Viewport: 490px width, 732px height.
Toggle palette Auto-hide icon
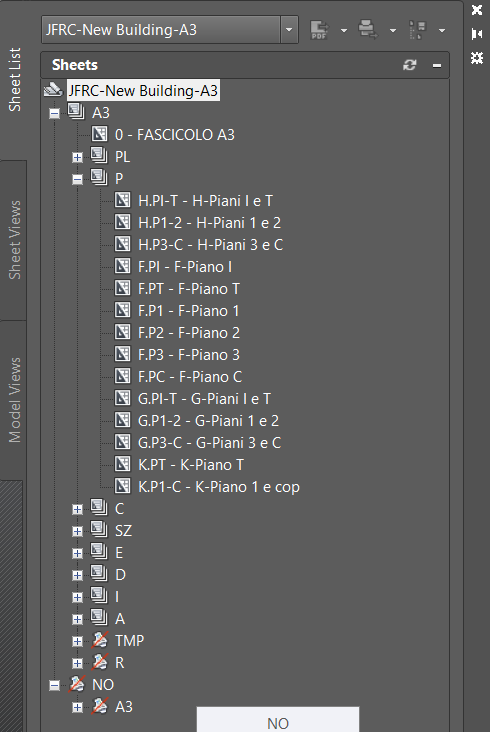click(x=476, y=34)
